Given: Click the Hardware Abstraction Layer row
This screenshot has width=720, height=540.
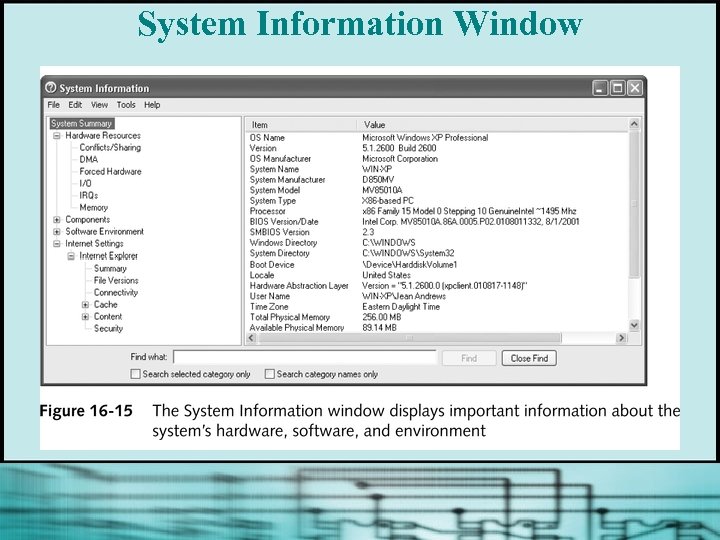Looking at the screenshot, I should tap(437, 286).
